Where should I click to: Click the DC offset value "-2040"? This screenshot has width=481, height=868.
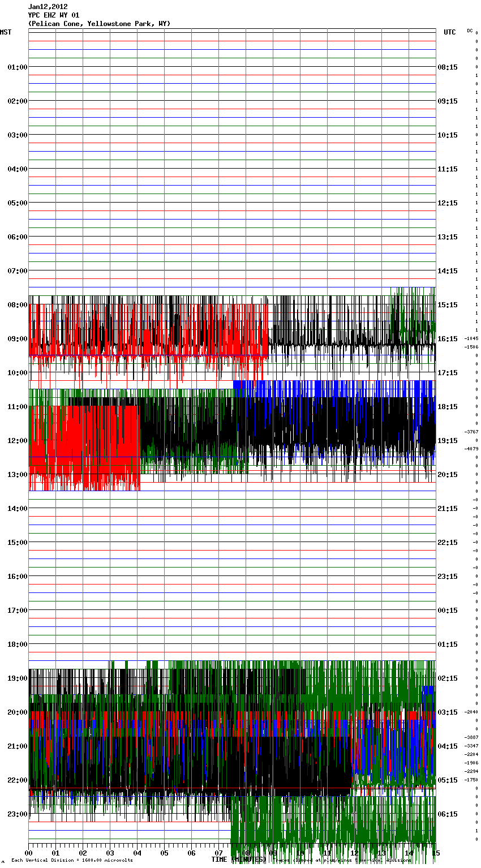[471, 712]
